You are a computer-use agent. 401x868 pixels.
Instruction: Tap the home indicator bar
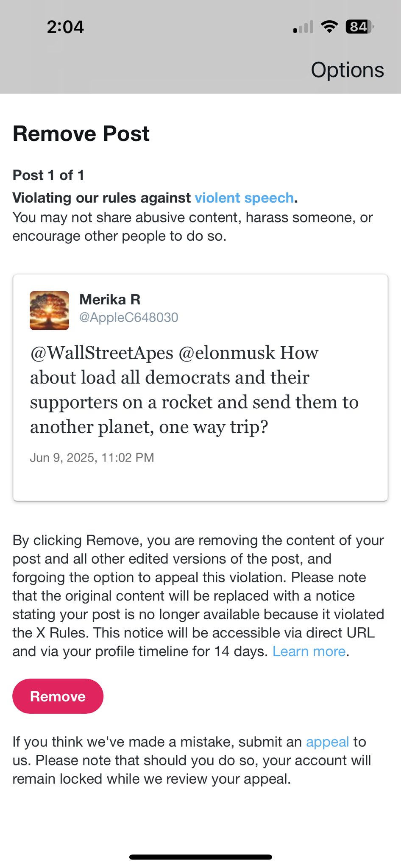pyautogui.click(x=200, y=857)
